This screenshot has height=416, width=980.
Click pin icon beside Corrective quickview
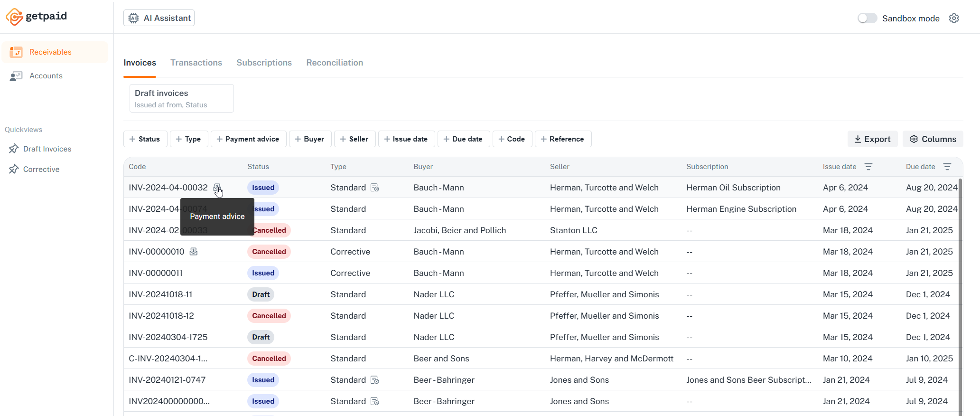coord(14,169)
